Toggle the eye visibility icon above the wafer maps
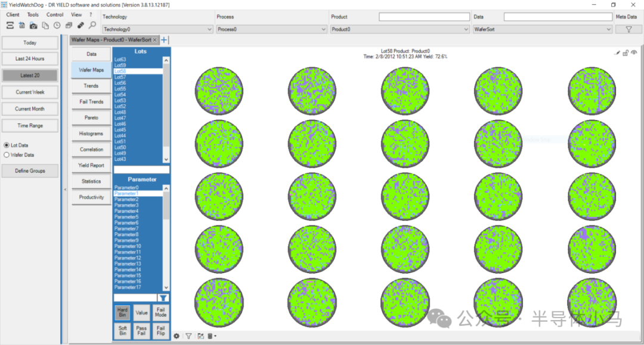The width and height of the screenshot is (644, 345). tap(634, 52)
